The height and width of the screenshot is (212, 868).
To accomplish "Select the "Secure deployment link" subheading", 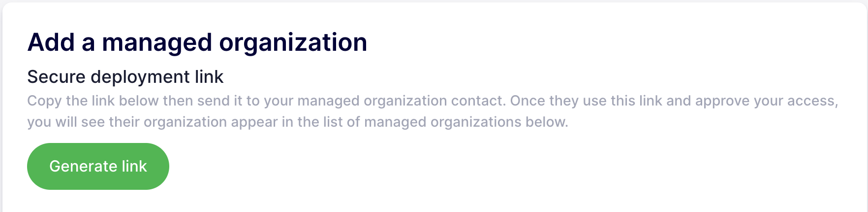I will pyautogui.click(x=125, y=77).
